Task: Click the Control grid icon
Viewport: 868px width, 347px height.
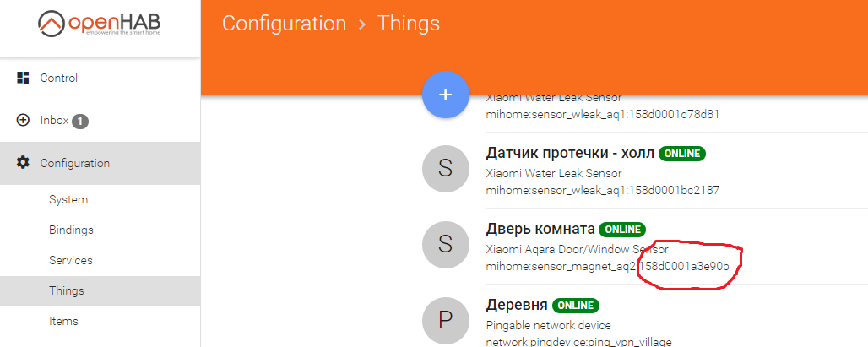Action: (x=24, y=78)
